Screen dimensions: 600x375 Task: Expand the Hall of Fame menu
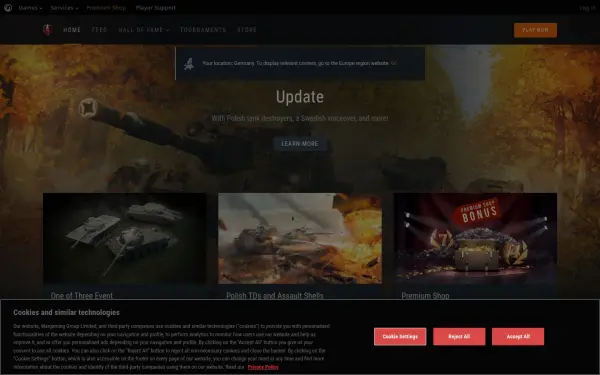(143, 30)
